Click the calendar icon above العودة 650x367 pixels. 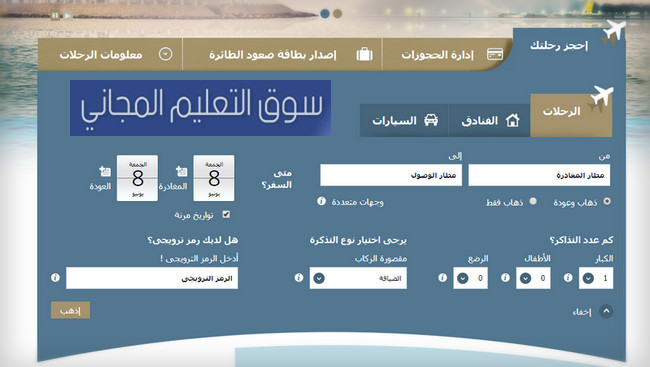(x=105, y=171)
